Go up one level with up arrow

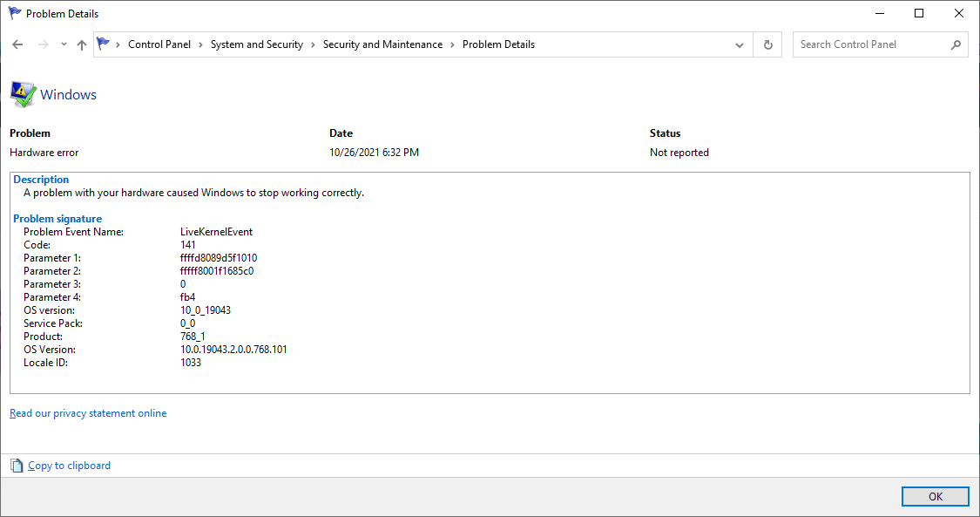(82, 44)
